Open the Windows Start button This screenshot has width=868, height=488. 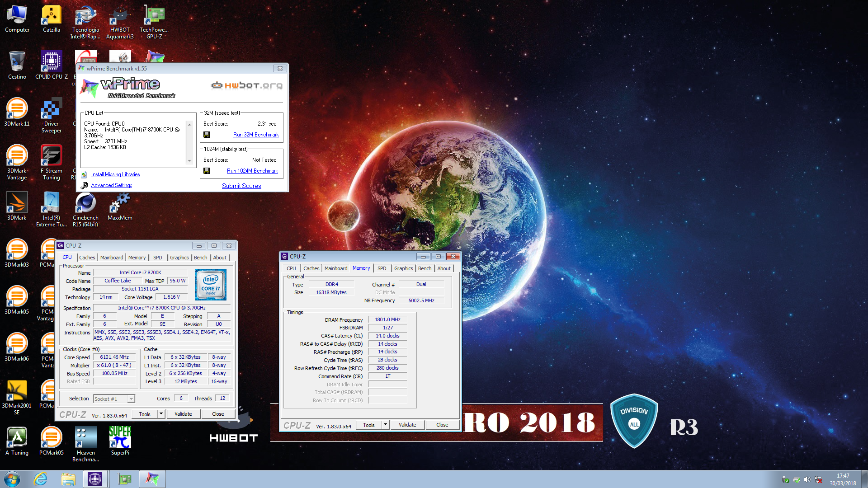pos(12,479)
